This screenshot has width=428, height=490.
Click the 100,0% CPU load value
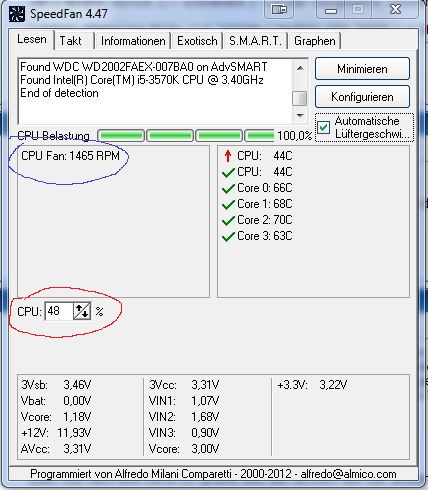click(295, 136)
